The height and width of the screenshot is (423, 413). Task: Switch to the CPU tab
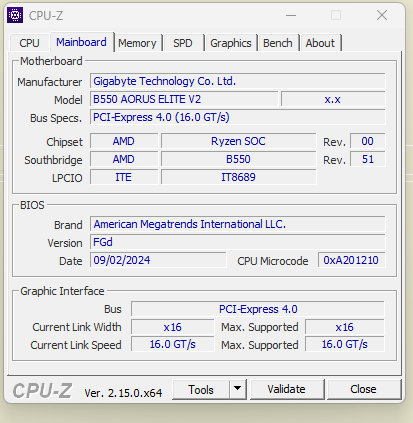click(x=29, y=43)
